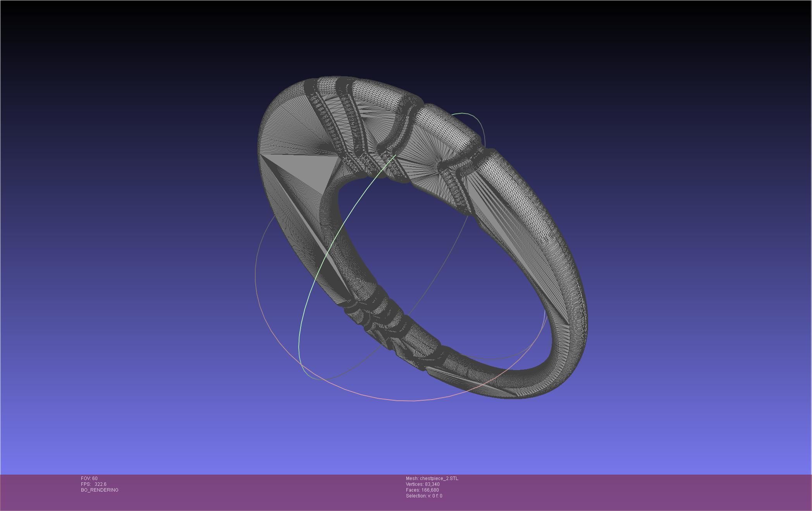Click the Faces: 166,680 count
812x511 pixels.
[422, 490]
